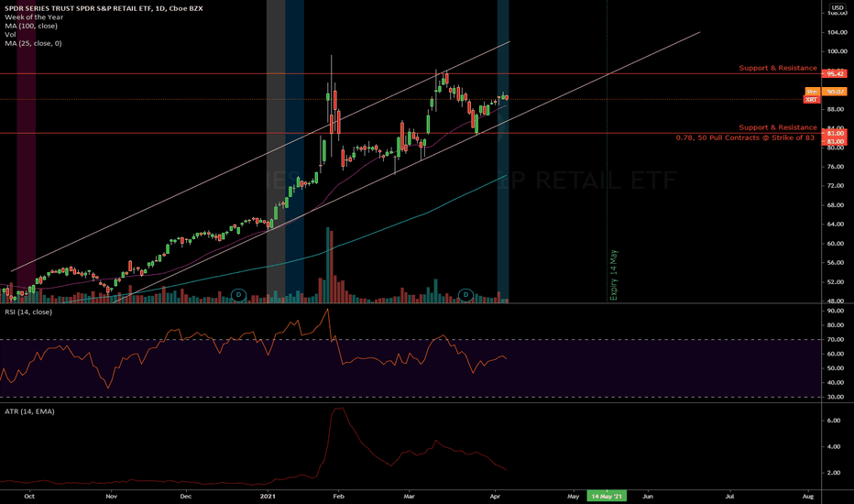Select Support & Resistance text near 95.42 line
Image resolution: width=854 pixels, height=504 pixels.
click(778, 68)
